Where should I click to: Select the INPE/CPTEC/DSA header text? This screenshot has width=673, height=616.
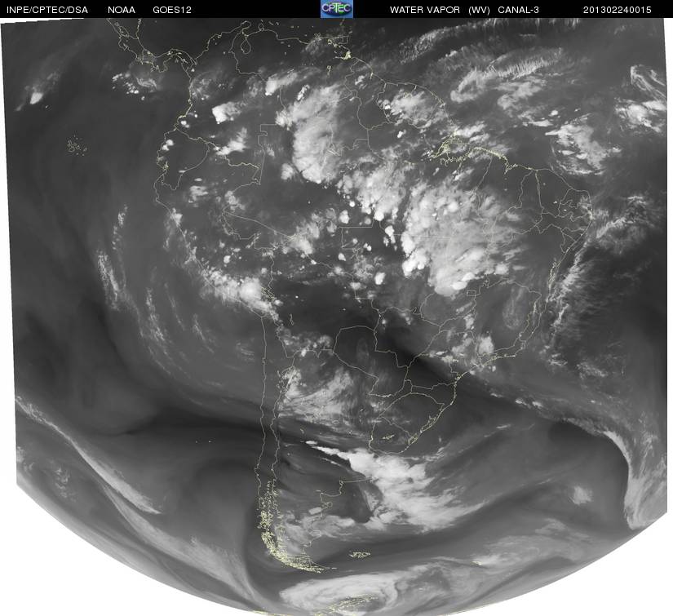pyautogui.click(x=47, y=10)
